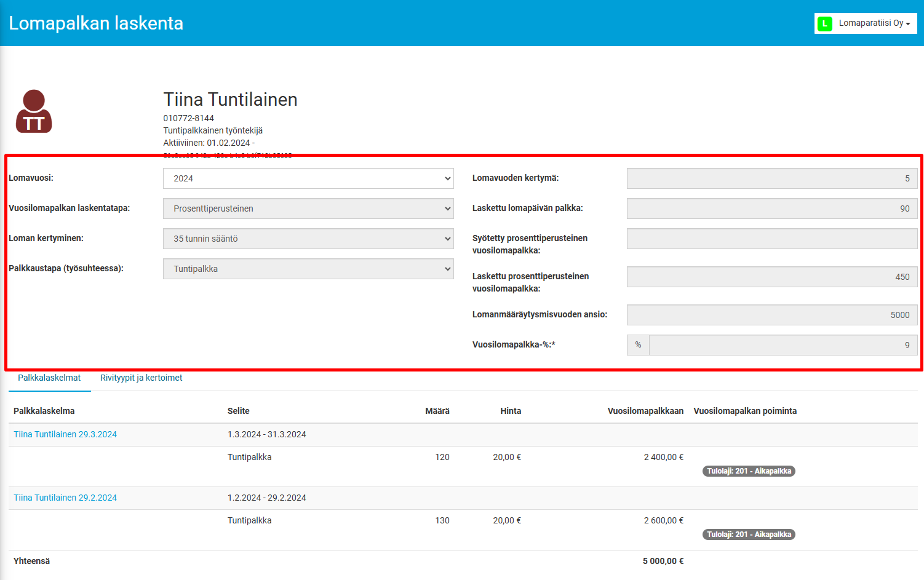Click the Yhteensä total row label
Screen dimensions: 924x580
pyautogui.click(x=32, y=561)
